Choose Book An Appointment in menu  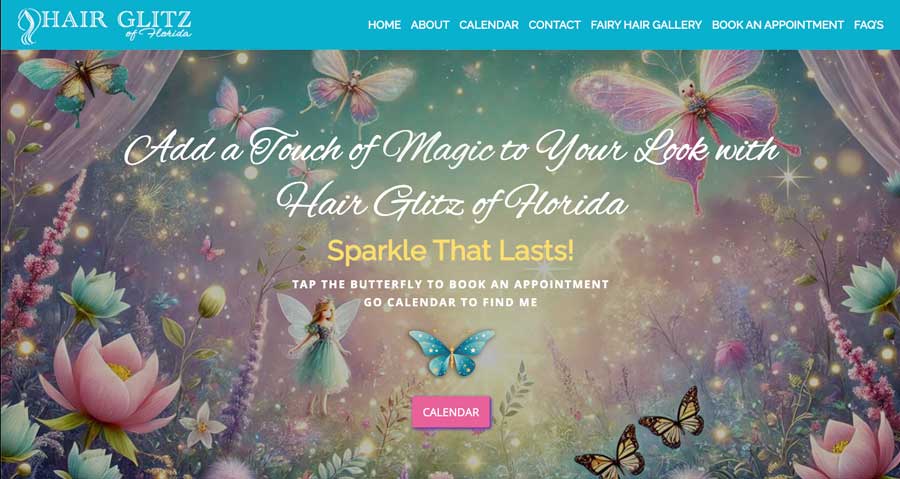click(778, 25)
